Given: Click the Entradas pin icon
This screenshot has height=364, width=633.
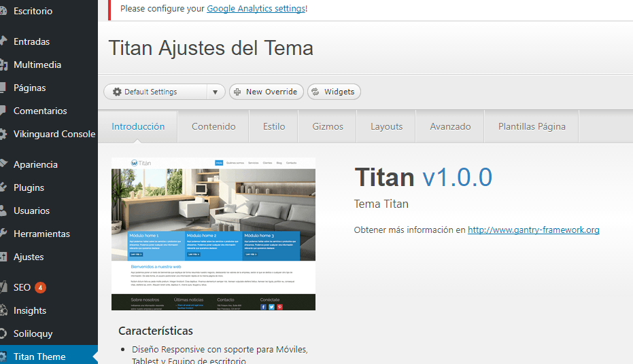Looking at the screenshot, I should click(3, 41).
